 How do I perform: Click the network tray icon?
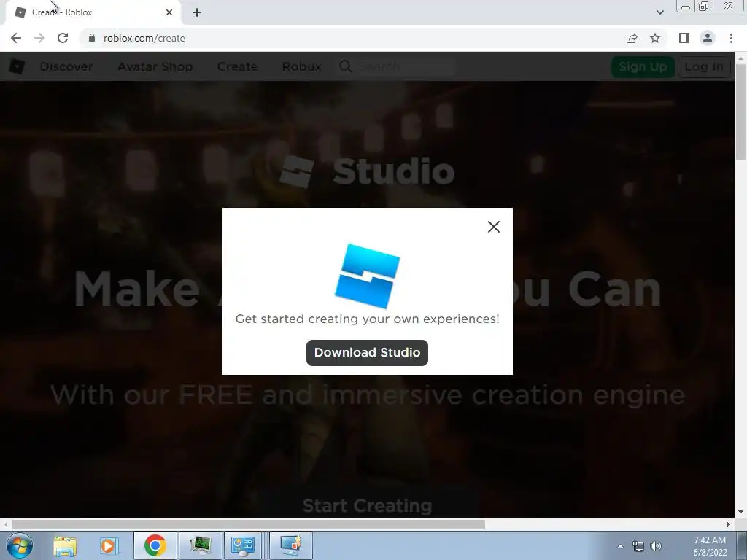(x=638, y=546)
